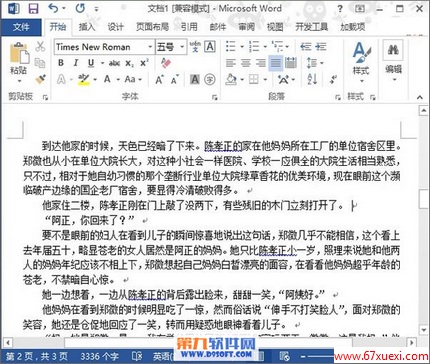430x364 pixels.
Task: Shrink font size with smaller A icon
Action: tap(175, 80)
